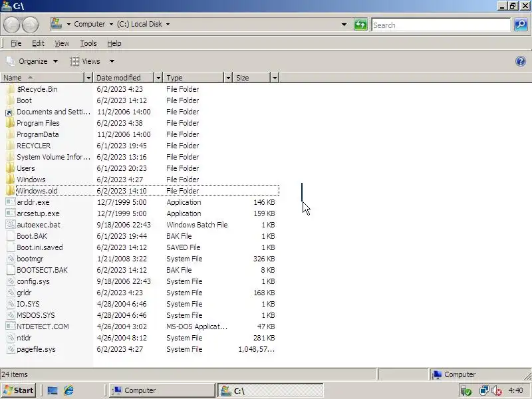532x399 pixels.
Task: Expand arrow after (C:) Local Disk
Action: [168, 24]
